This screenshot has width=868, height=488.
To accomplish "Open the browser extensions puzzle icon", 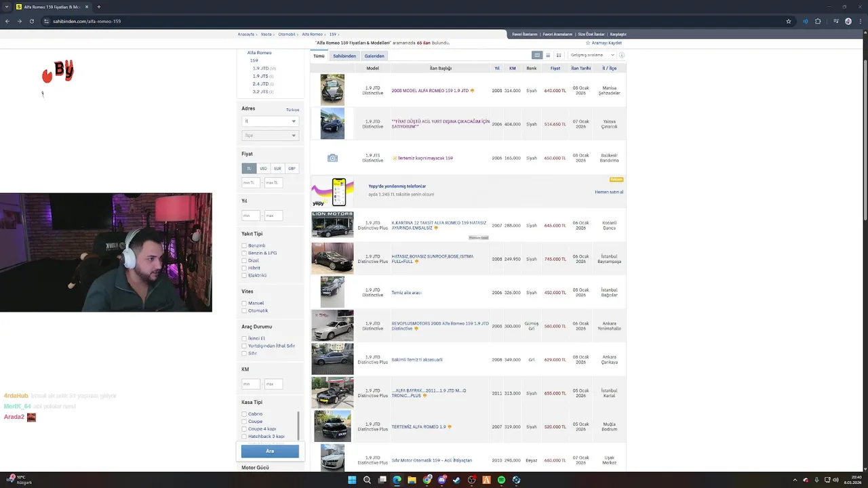I will 818,21.
